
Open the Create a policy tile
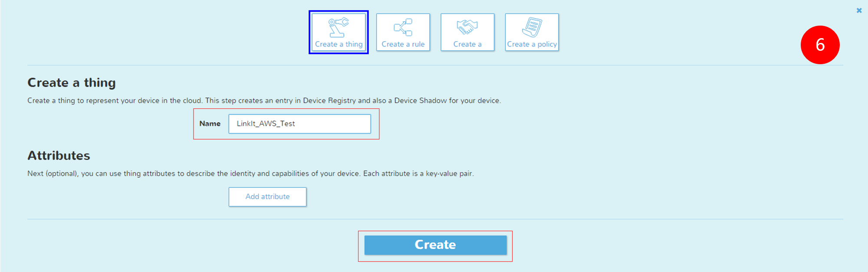pyautogui.click(x=532, y=32)
